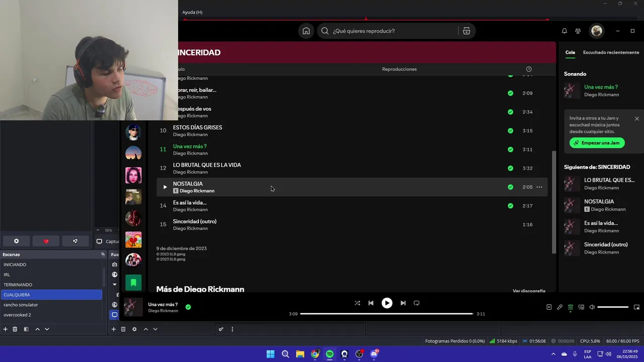Skip to next track

403,303
